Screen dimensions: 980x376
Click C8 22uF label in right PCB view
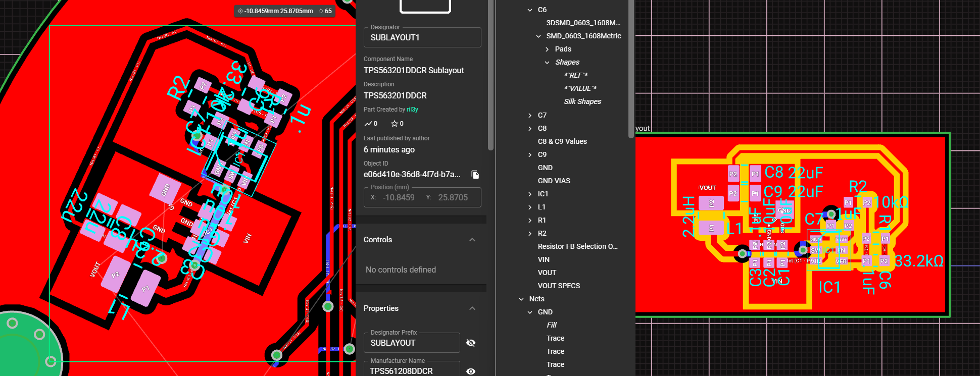[x=794, y=173]
